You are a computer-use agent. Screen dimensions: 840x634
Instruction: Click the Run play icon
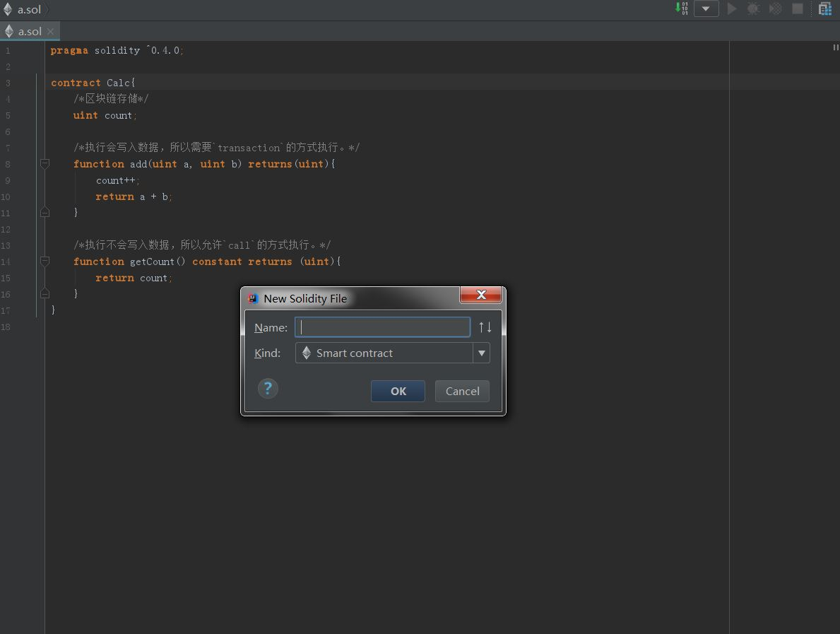tap(732, 8)
